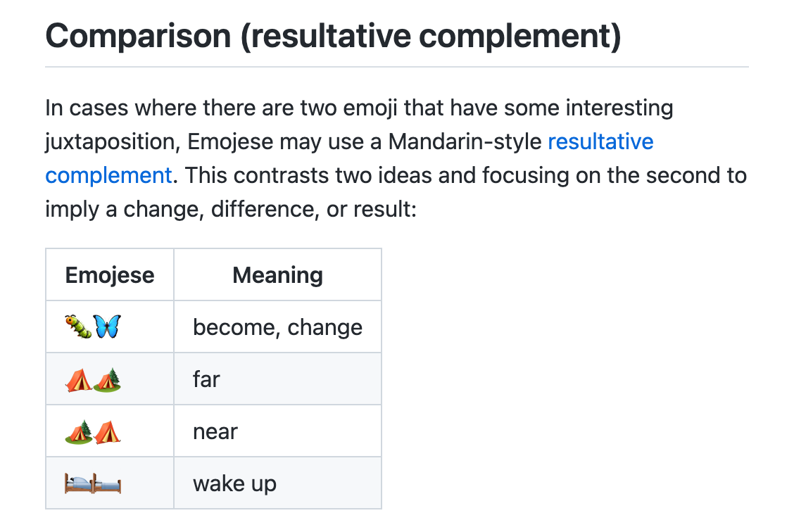Click the camping tent with tree in the far row
The image size is (794, 532).
(108, 379)
